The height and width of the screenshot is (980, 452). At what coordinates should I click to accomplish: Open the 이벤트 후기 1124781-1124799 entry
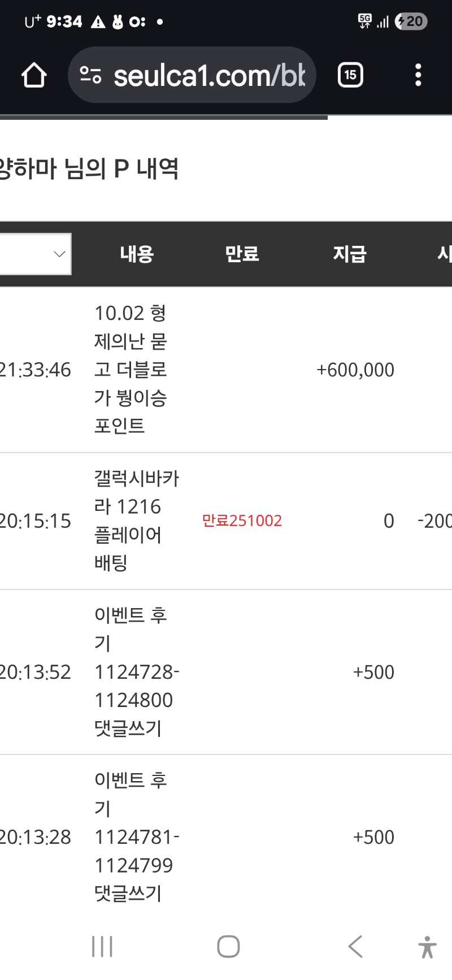136,837
